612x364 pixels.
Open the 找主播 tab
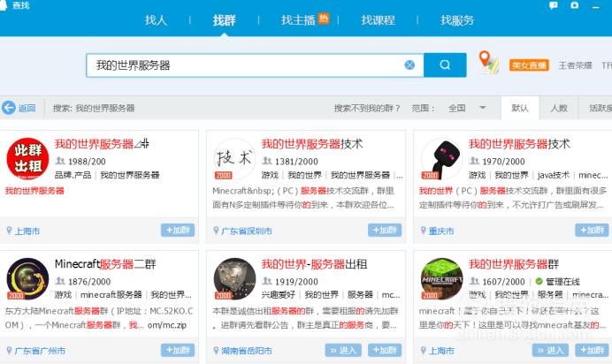pyautogui.click(x=298, y=19)
